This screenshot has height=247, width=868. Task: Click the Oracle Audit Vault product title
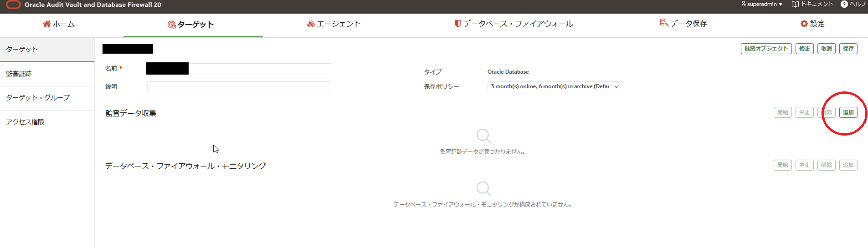(93, 5)
